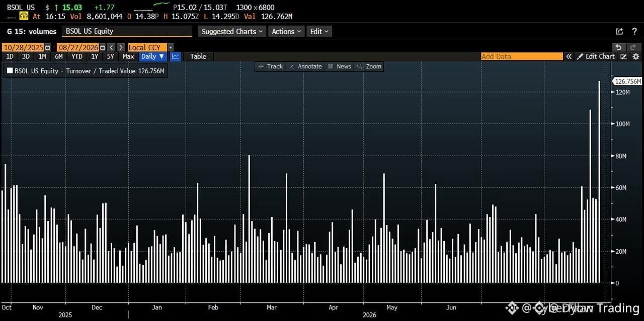The width and height of the screenshot is (644, 321).
Task: Toggle the BSOL US Equity series legend swatch
Action: coord(10,71)
